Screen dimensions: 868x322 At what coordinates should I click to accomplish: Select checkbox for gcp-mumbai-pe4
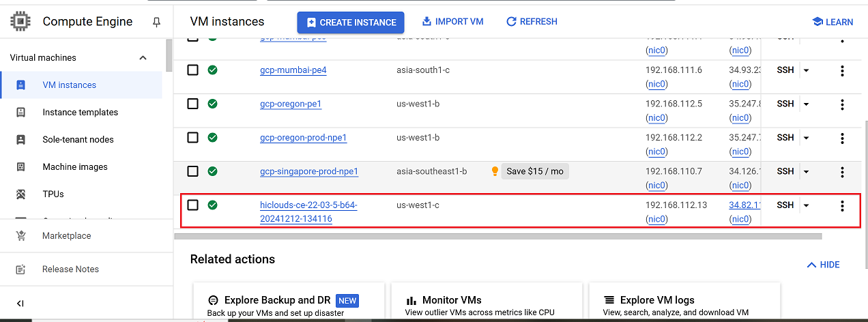click(x=193, y=70)
